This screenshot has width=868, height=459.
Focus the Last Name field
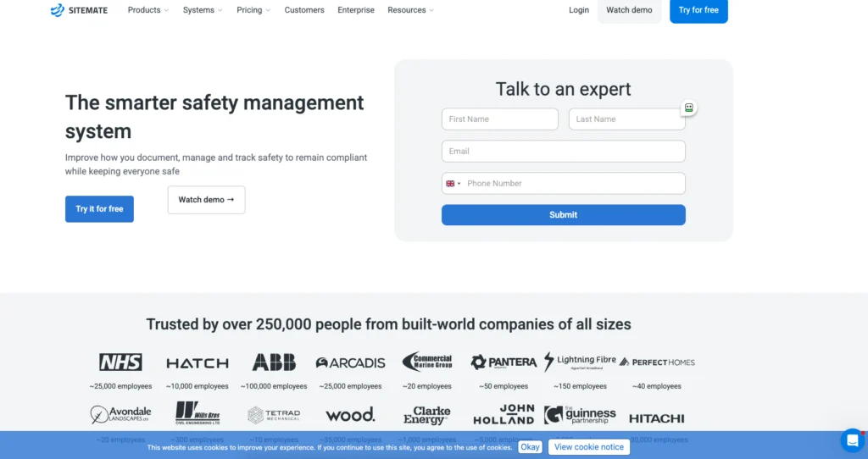[627, 119]
